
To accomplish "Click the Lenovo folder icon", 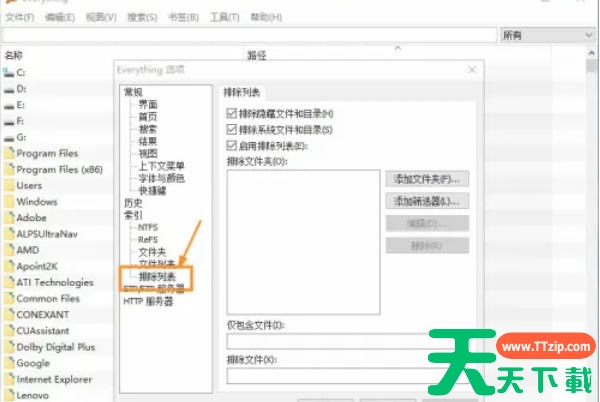I will tap(9, 395).
